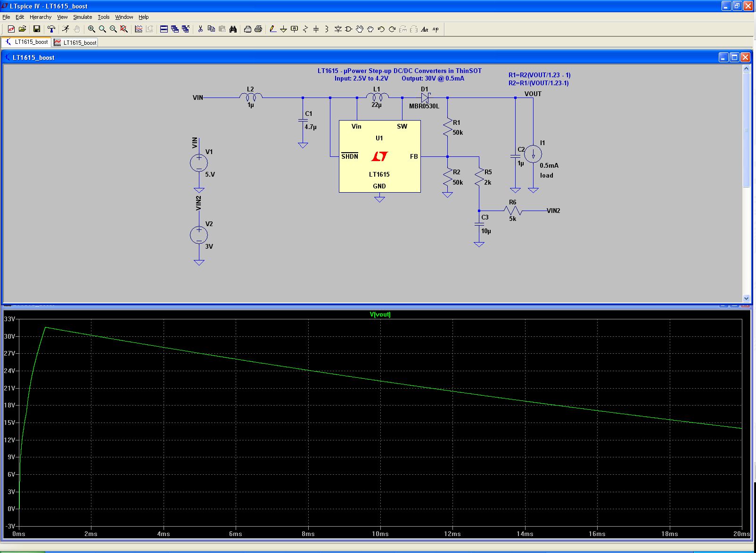
Task: Open the Simulate menu
Action: pyautogui.click(x=82, y=17)
